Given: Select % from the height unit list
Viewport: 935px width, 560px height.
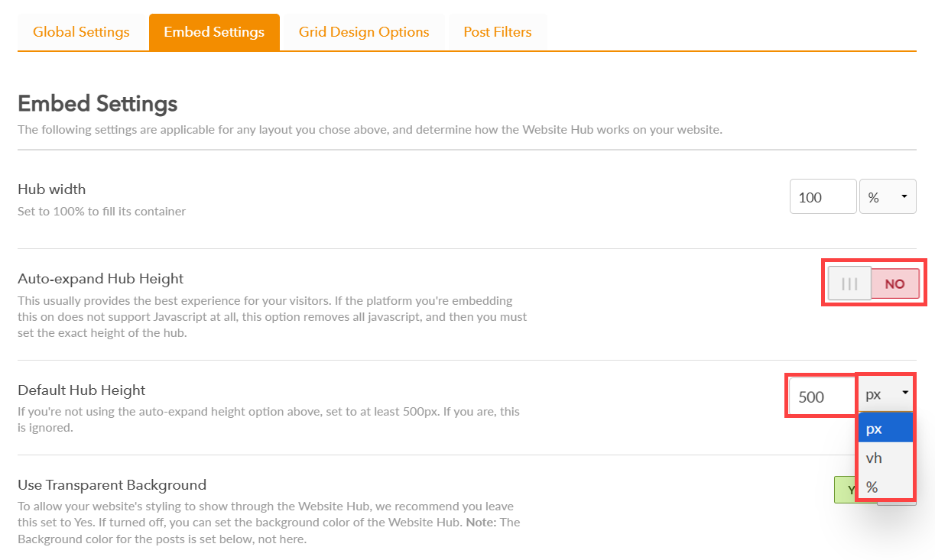Looking at the screenshot, I should [x=885, y=487].
